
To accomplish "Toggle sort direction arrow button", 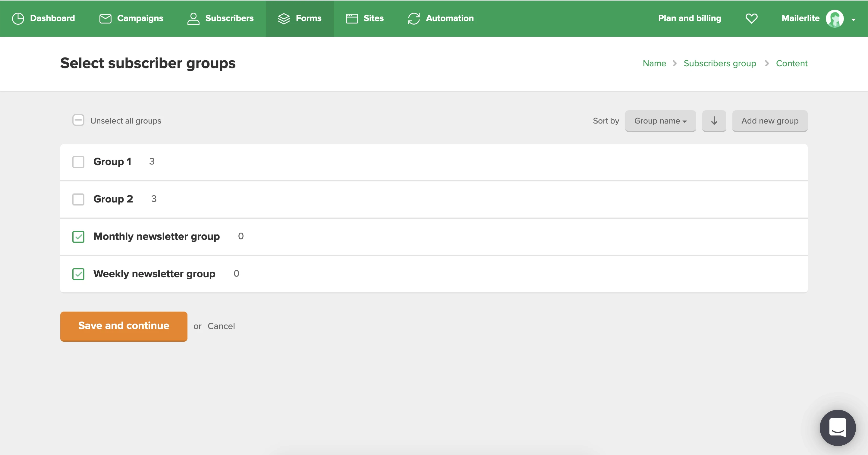I will 714,121.
